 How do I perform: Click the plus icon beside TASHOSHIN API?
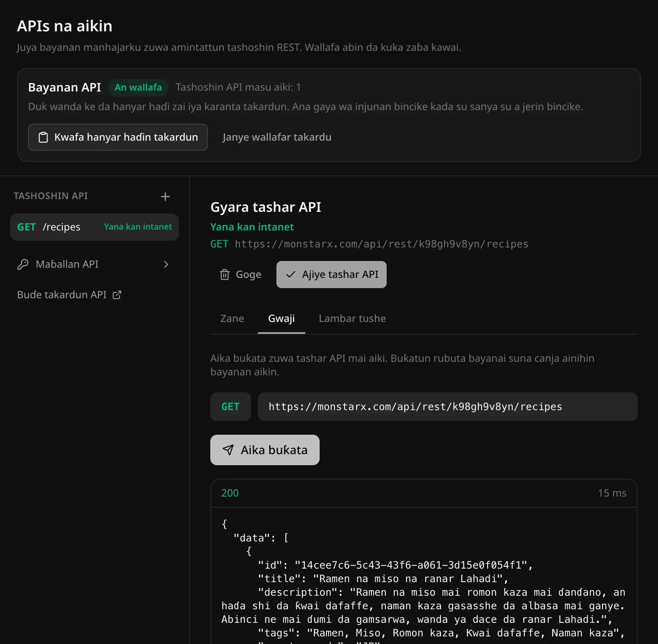click(x=165, y=197)
